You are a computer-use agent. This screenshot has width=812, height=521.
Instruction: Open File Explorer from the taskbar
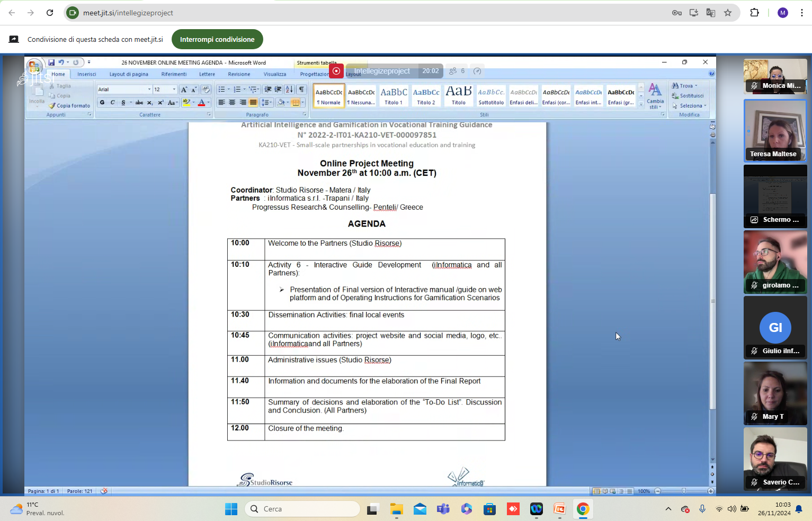pos(397,509)
